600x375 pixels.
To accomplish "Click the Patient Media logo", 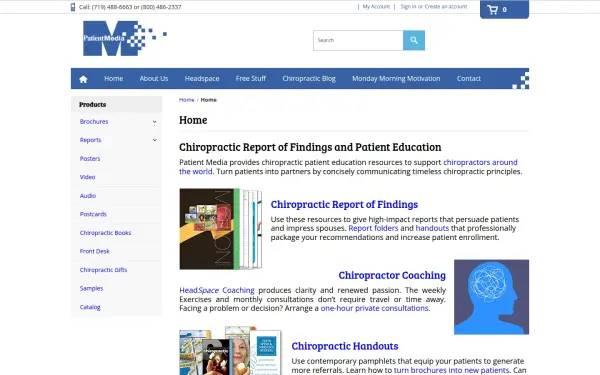I will [125, 38].
